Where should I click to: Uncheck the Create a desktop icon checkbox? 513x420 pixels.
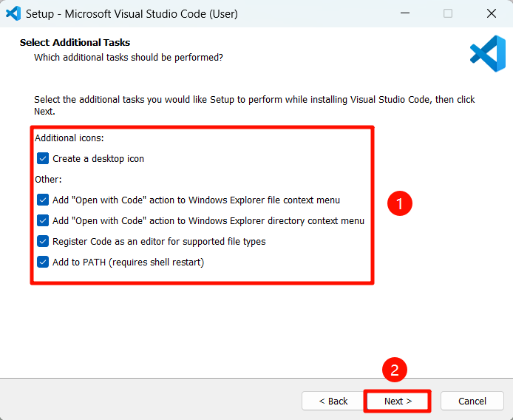pyautogui.click(x=43, y=158)
